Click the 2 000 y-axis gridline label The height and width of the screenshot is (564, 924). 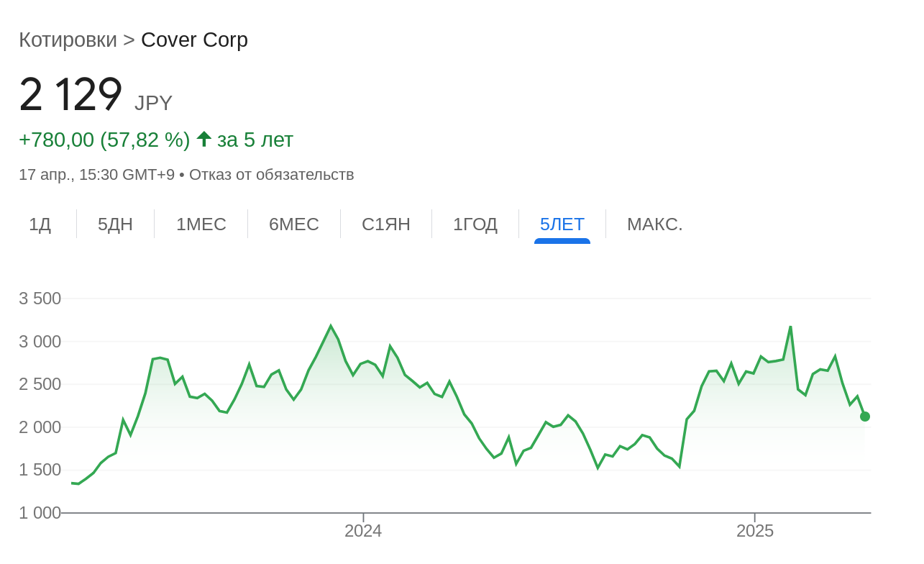pos(40,427)
